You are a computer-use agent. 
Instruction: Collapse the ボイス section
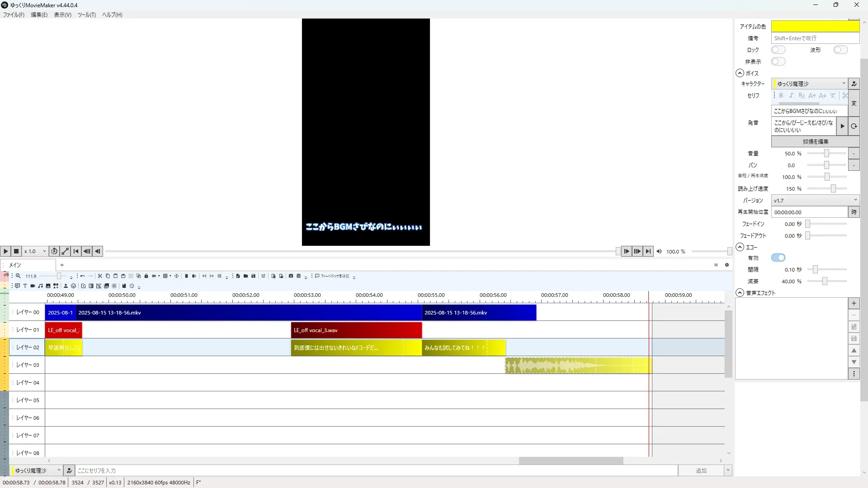coord(740,73)
